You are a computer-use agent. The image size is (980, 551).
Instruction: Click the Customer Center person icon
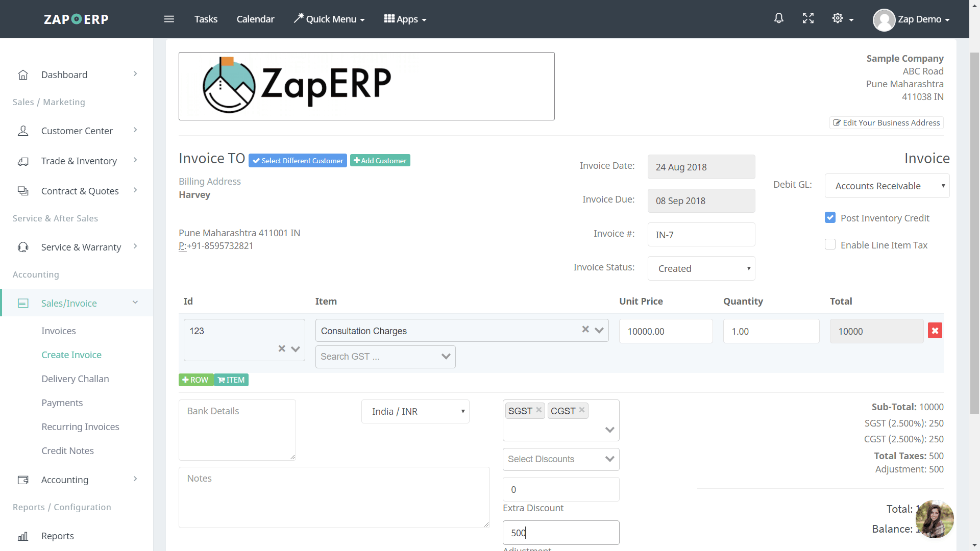[23, 131]
